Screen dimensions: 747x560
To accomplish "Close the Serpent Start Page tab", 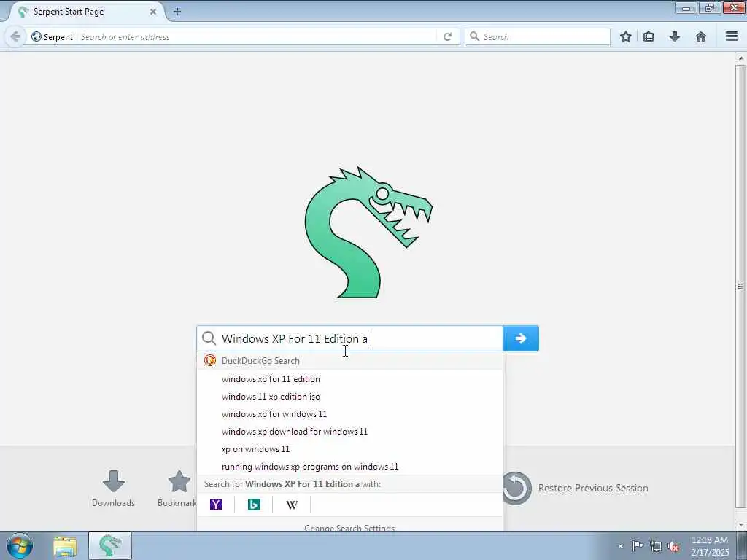I will coord(153,12).
